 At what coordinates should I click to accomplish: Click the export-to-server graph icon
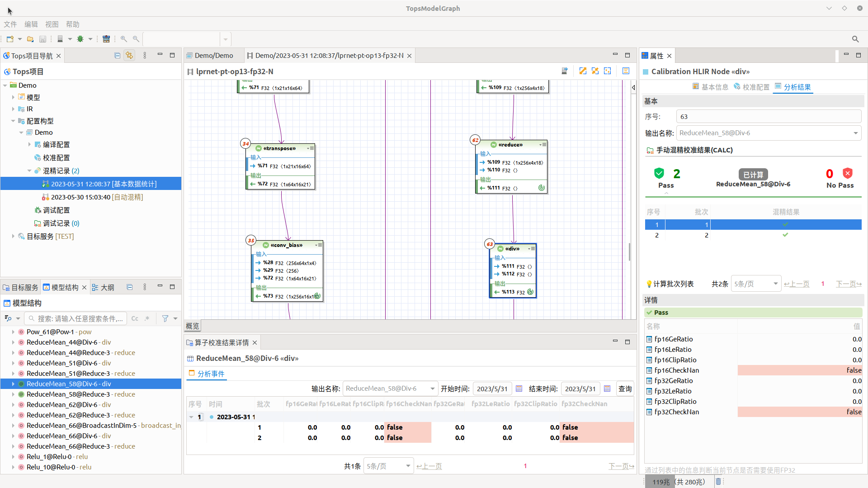point(565,71)
